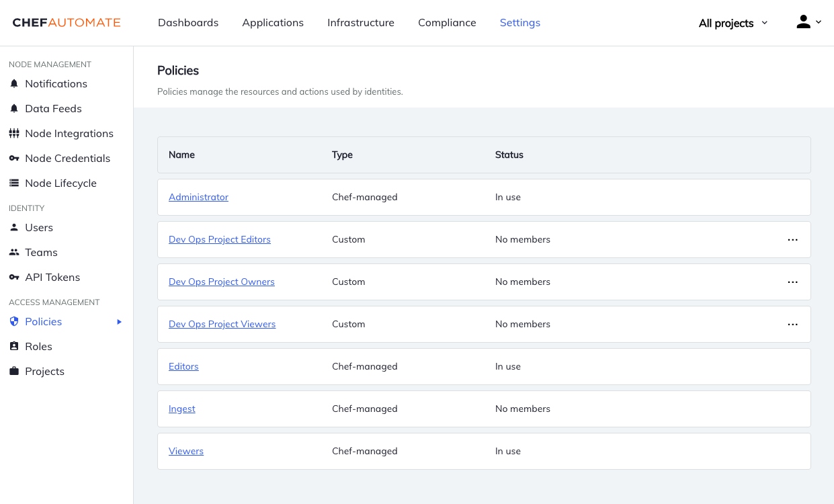Expand the All projects dropdown
The width and height of the screenshot is (834, 504).
[x=732, y=22]
